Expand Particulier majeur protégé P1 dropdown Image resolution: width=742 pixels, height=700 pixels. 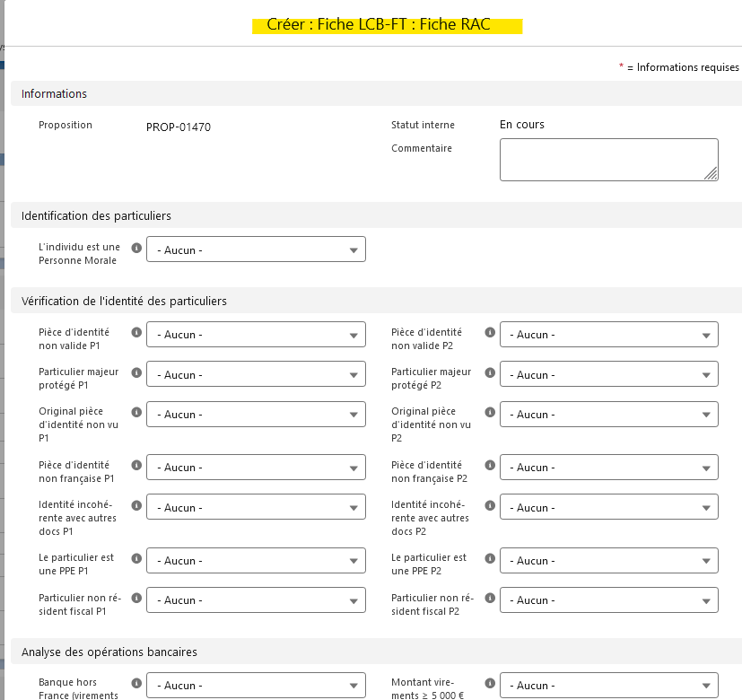pos(256,374)
